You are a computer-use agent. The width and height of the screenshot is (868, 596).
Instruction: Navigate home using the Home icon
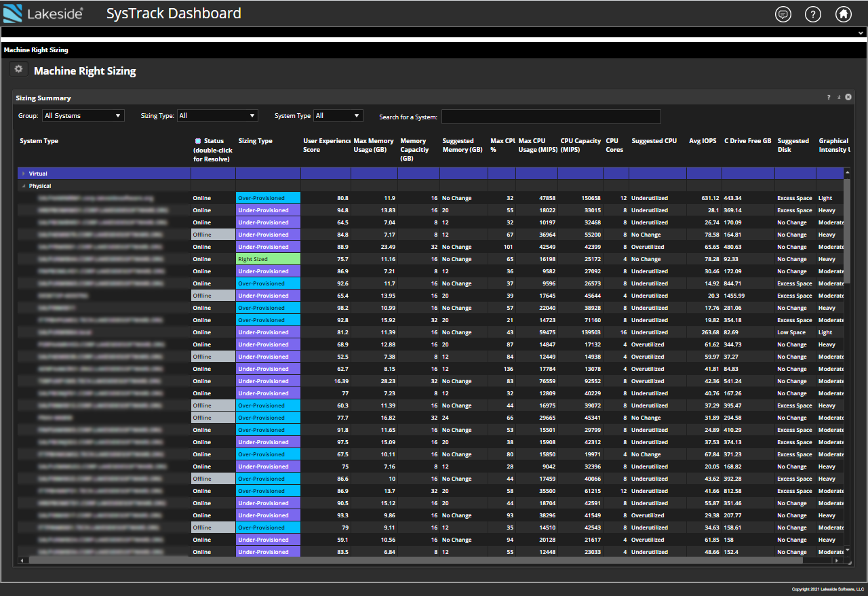coord(844,14)
